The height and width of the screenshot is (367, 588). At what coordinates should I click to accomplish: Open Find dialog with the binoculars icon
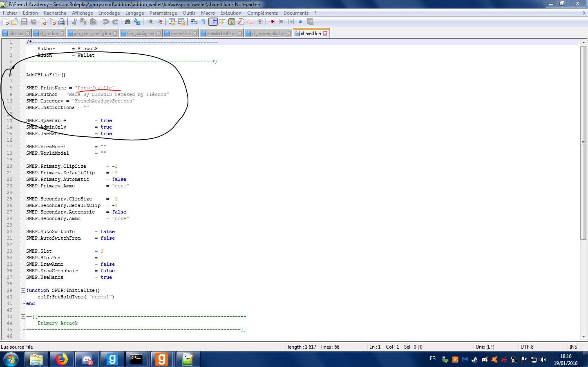[x=127, y=22]
